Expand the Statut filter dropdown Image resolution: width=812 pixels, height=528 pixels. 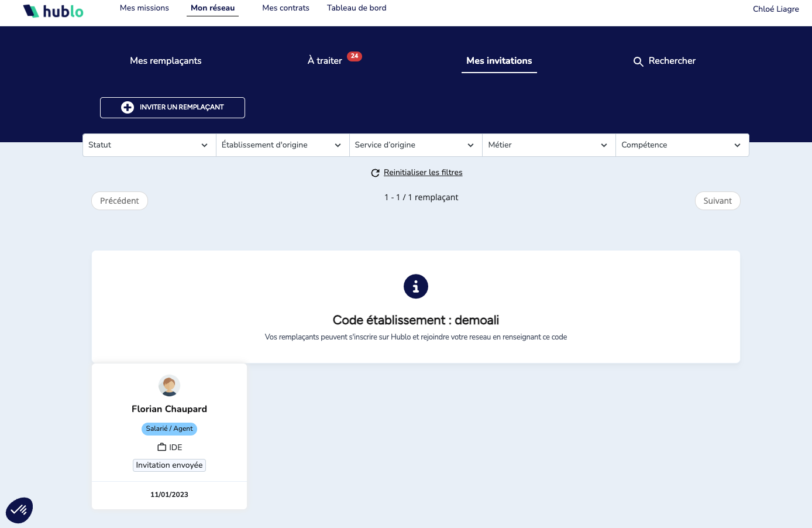click(149, 145)
